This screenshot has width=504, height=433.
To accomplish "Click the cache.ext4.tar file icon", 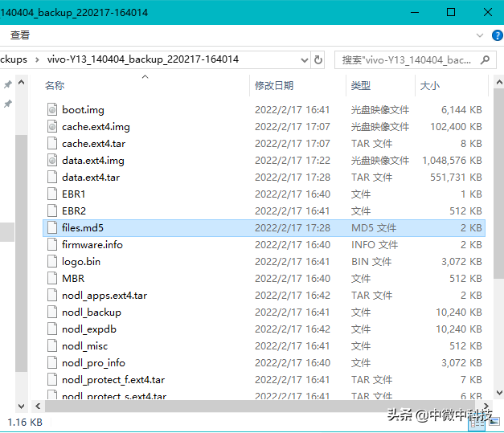I will point(52,143).
